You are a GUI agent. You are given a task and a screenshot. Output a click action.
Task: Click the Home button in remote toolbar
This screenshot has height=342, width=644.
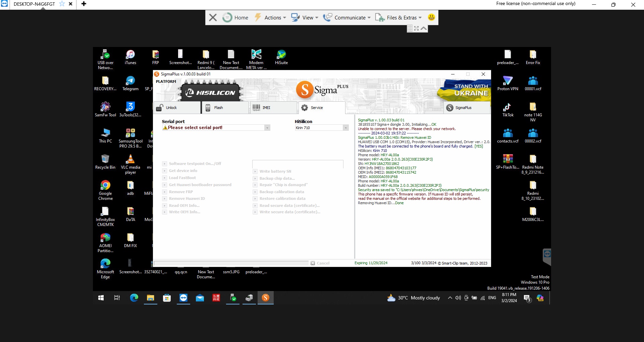click(235, 17)
